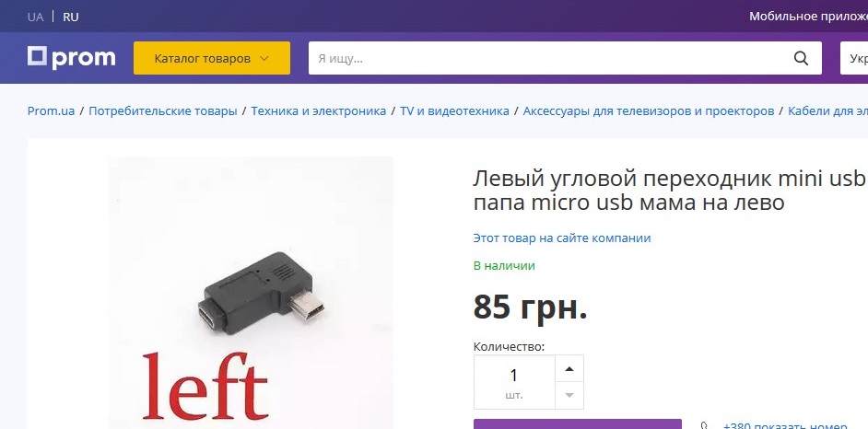Click the quantity number field
Viewport: 868px width, 429px height.
[514, 382]
